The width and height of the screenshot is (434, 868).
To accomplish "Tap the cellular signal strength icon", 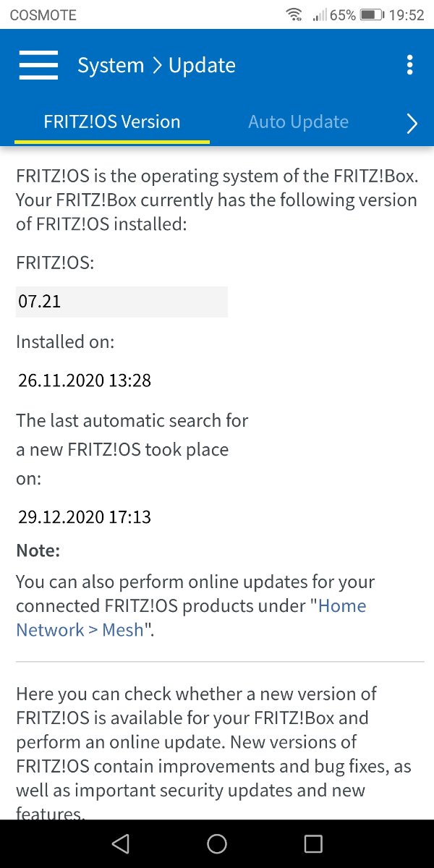I will [x=319, y=14].
